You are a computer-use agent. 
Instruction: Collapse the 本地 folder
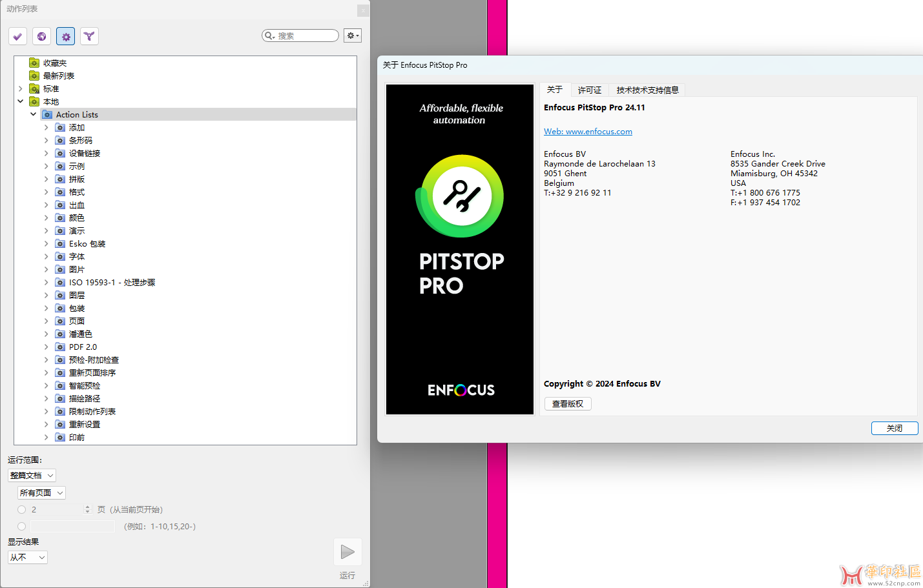coord(21,101)
